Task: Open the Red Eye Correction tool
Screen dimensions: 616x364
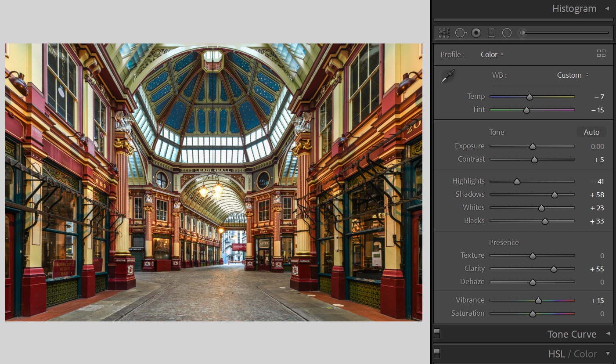Action: click(476, 32)
